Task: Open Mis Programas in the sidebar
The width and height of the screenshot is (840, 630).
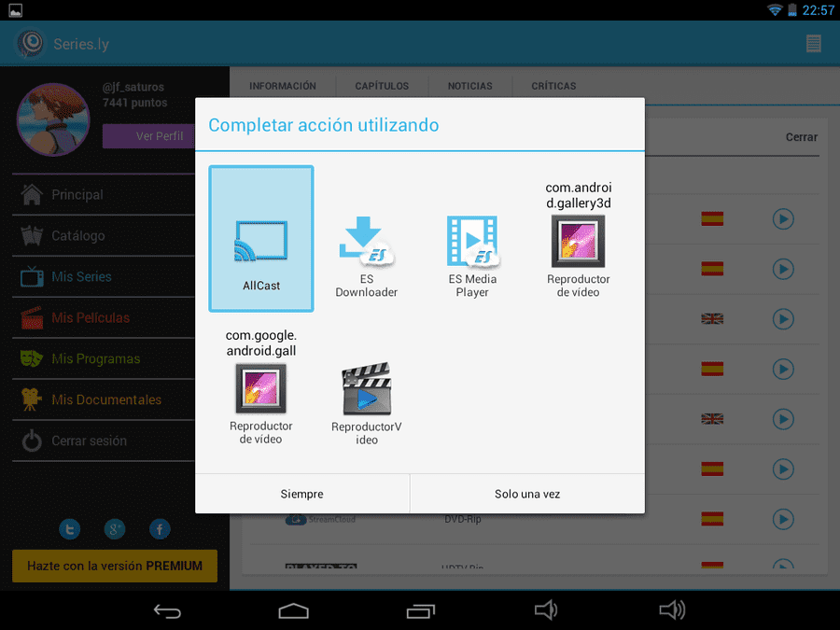Action: 104,359
